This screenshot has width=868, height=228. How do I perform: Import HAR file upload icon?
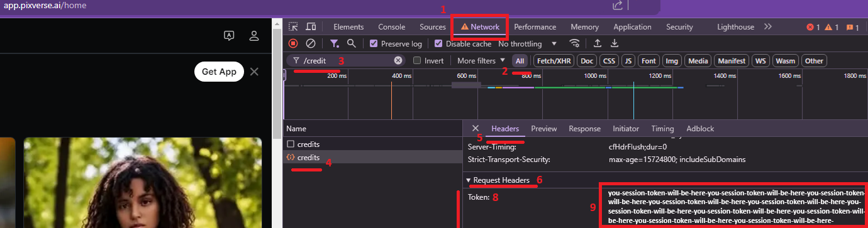coord(598,43)
